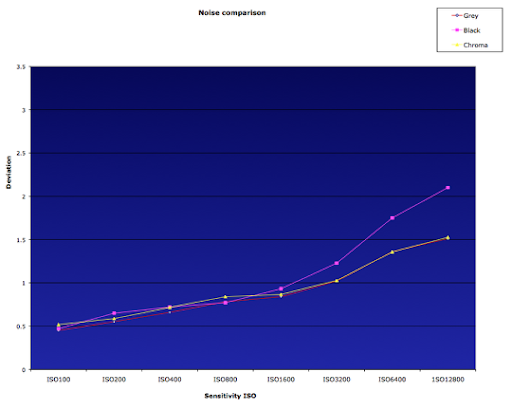Screen dimensions: 512x410
Task: Select Chroma triangle marker at ISO800
Action: 225,297
